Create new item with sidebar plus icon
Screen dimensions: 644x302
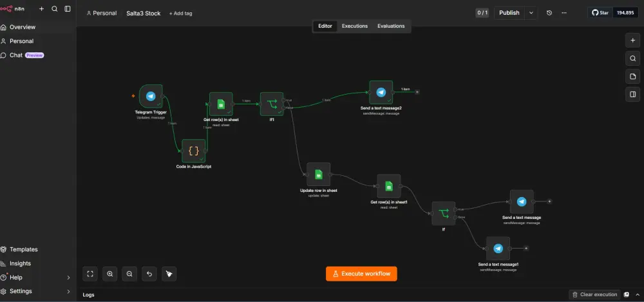coord(41,8)
